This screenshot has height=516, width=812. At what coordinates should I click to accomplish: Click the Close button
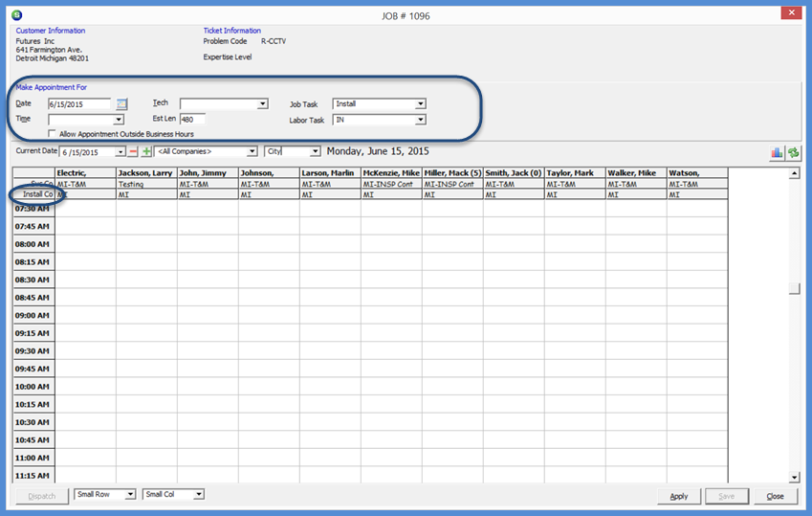tap(776, 496)
